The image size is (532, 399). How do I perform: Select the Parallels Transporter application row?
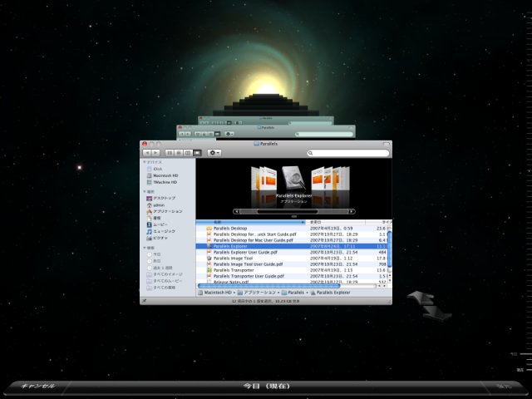point(292,270)
